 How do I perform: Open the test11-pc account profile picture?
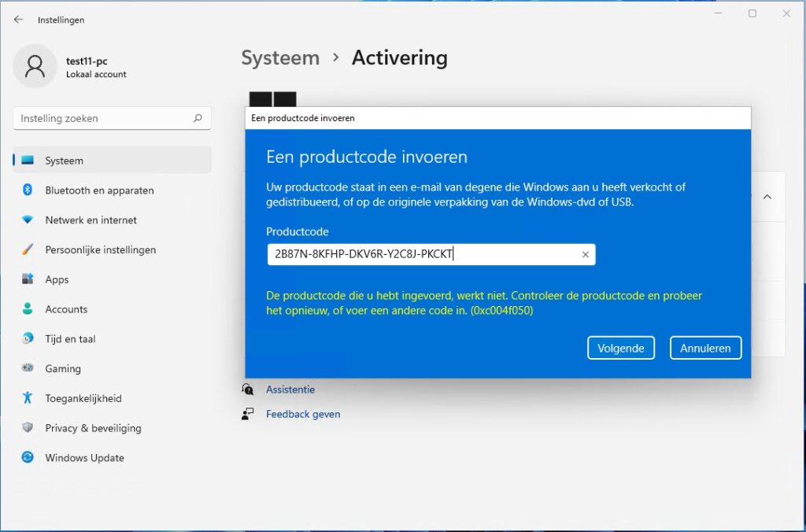pos(35,67)
